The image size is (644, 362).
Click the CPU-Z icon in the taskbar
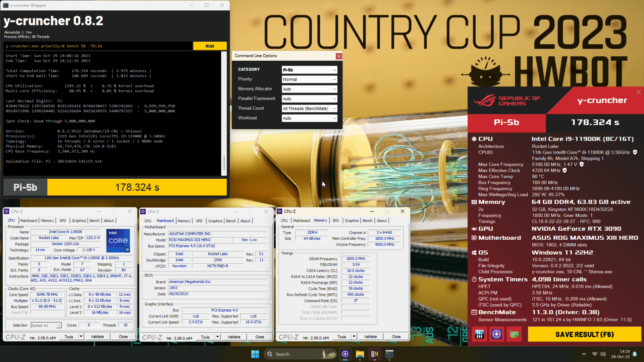[345, 354]
